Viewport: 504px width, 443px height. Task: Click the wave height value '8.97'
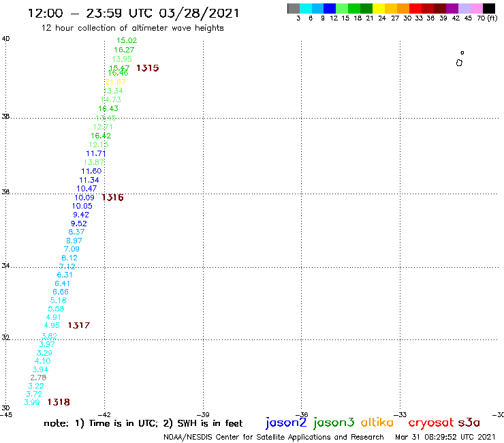(x=74, y=241)
